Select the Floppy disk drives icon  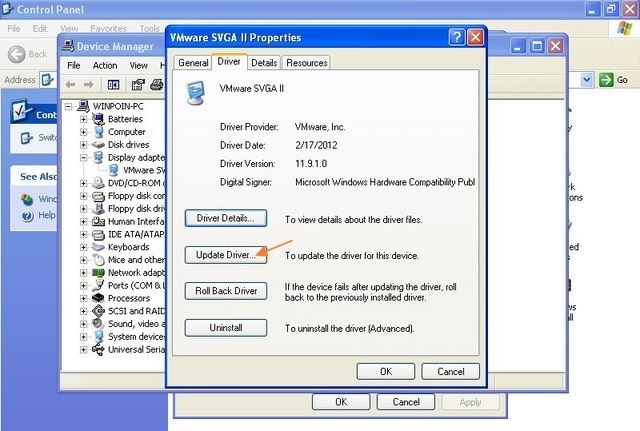[98, 209]
